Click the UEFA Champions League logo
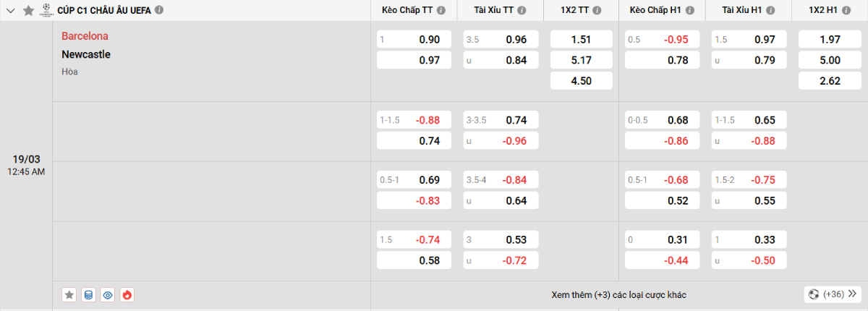The height and width of the screenshot is (311, 868). click(46, 10)
